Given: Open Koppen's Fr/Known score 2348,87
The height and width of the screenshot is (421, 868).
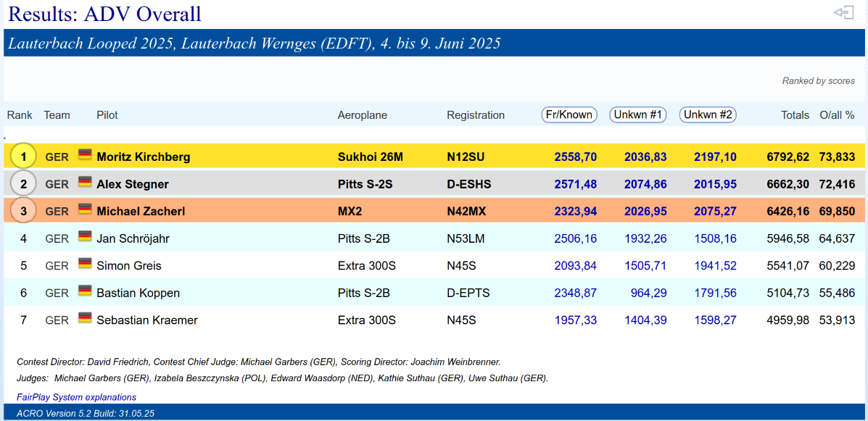Looking at the screenshot, I should [576, 293].
